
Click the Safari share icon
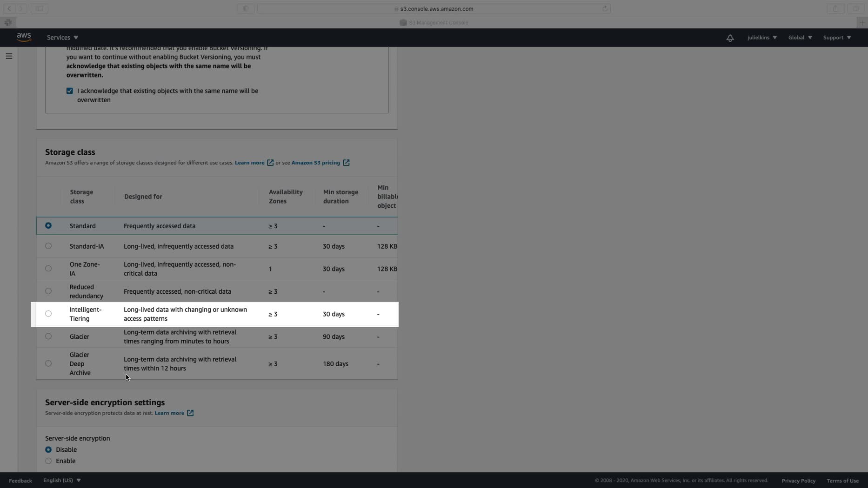pos(835,8)
